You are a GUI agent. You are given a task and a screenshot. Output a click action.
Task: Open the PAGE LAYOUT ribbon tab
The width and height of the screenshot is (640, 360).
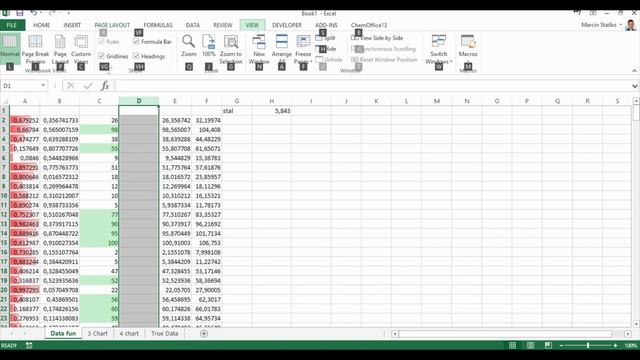point(112,25)
